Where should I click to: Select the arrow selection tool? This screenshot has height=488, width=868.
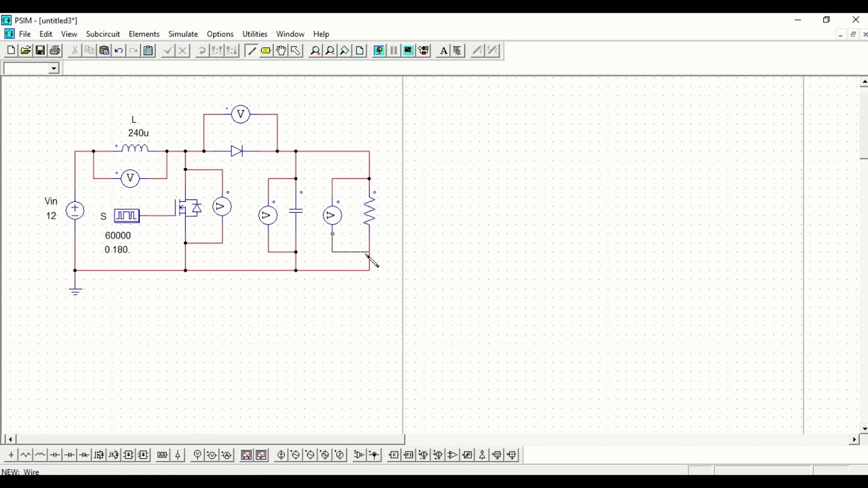[x=296, y=50]
